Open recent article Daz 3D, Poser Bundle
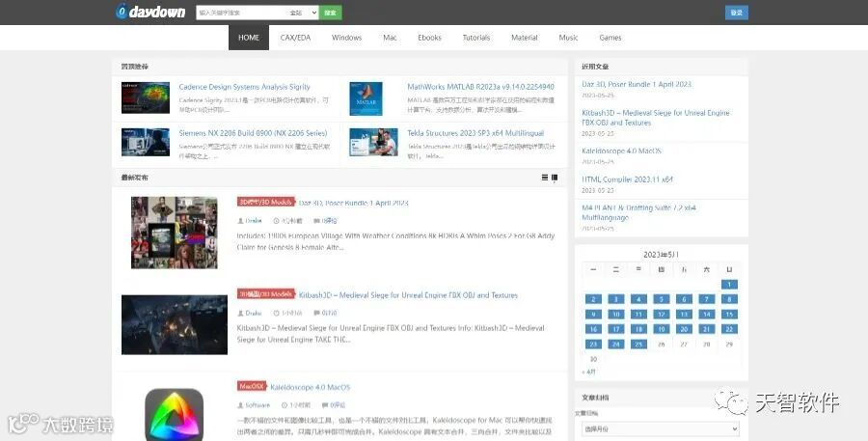The image size is (868, 441). [x=637, y=84]
